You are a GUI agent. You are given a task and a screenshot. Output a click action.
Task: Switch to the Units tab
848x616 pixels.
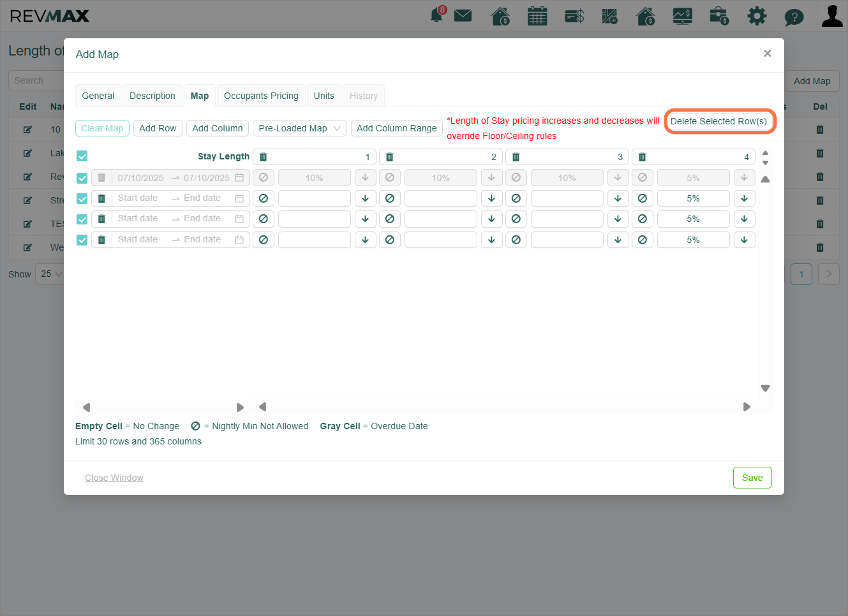(324, 96)
